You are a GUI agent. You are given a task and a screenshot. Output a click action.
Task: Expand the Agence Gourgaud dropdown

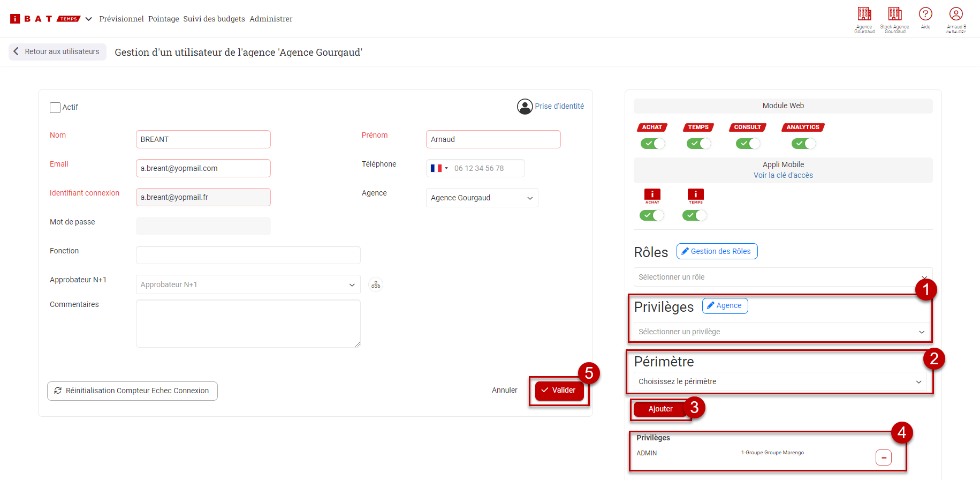click(482, 198)
